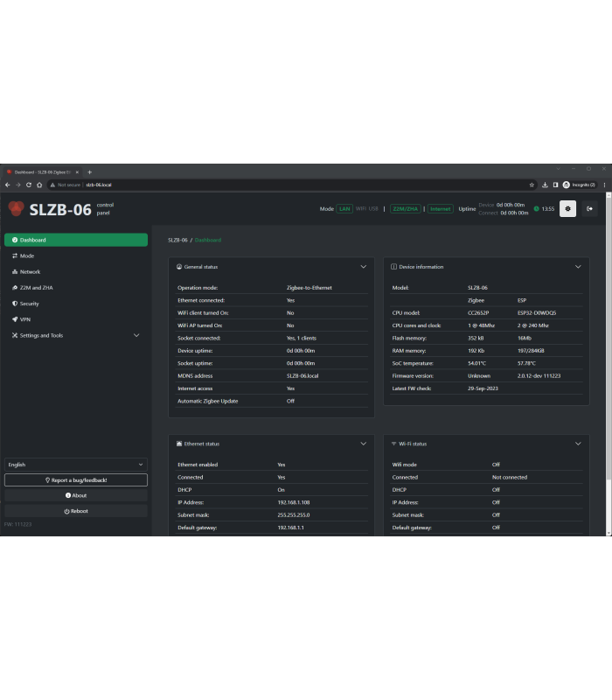Screen dimensions: 612x700
Task: Open the browser side panel icon
Action: point(555,185)
